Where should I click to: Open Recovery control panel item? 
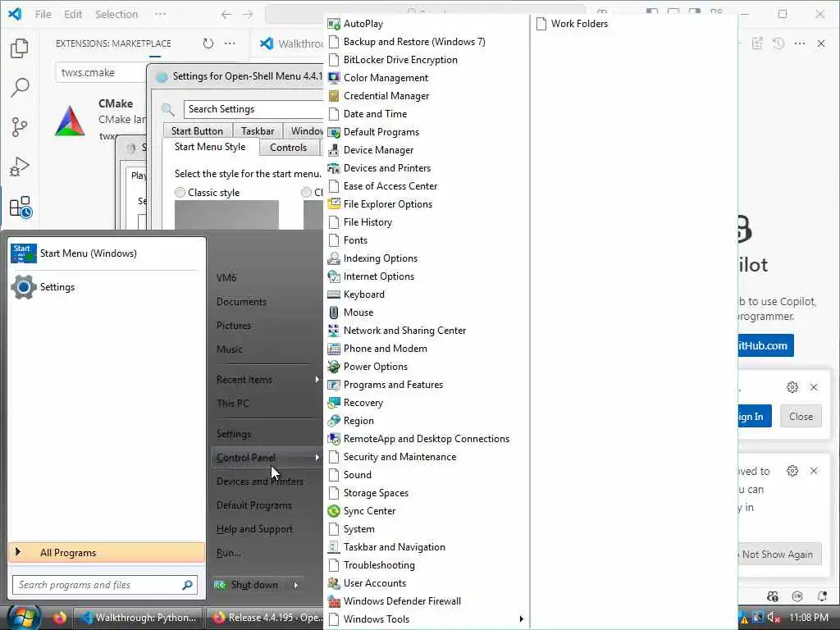click(363, 403)
